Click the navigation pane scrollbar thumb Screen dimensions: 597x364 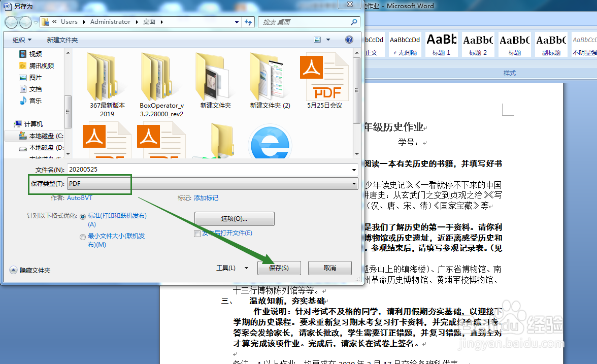(x=68, y=112)
